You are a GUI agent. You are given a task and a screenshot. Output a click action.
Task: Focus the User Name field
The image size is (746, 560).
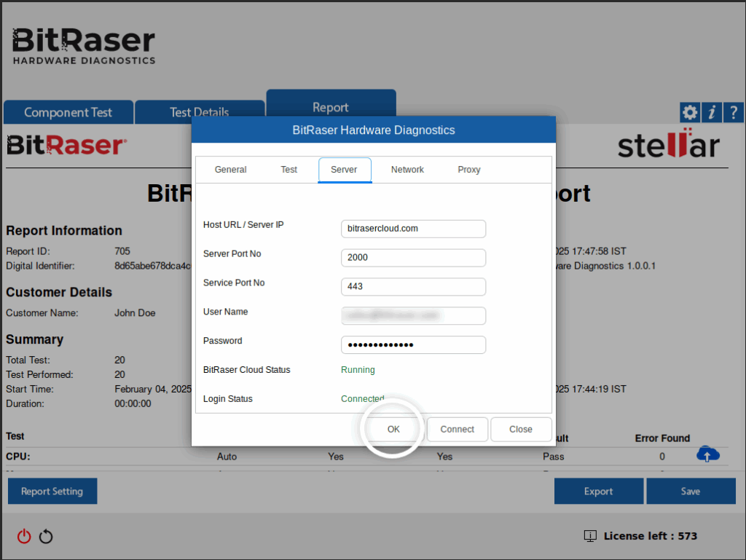[414, 315]
